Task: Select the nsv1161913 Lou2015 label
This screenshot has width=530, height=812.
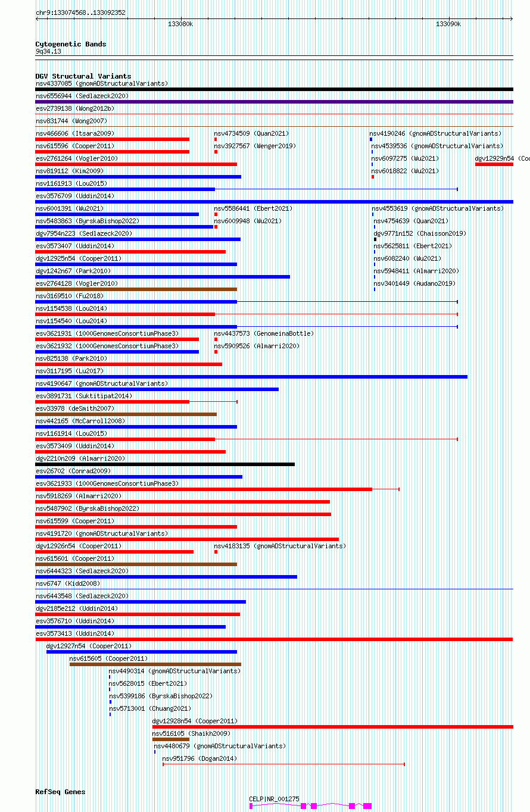Action: 71,183
